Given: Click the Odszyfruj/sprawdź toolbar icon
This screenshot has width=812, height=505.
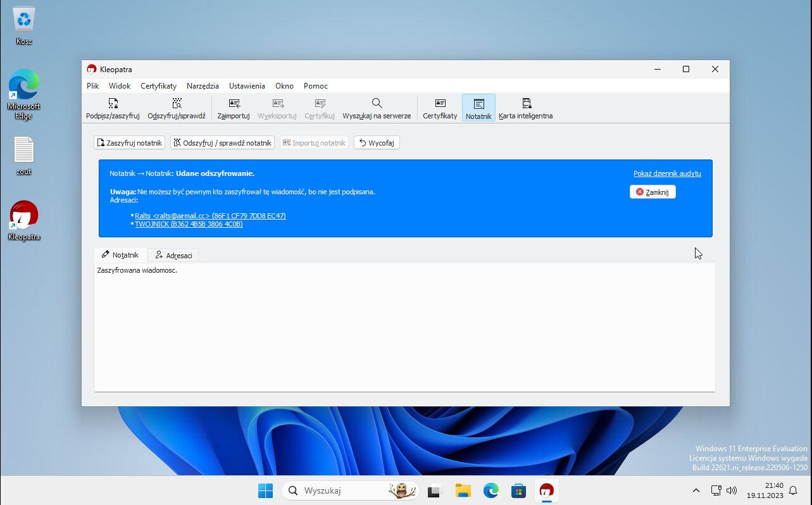Looking at the screenshot, I should point(177,108).
